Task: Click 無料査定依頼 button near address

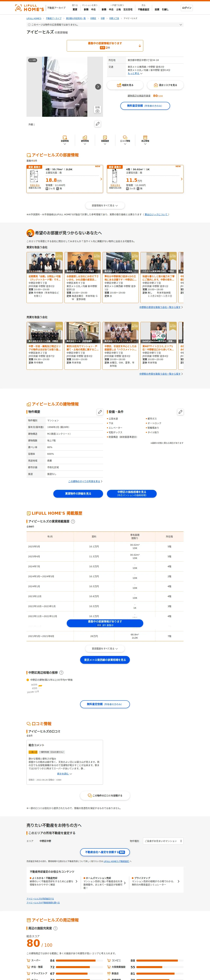Action: pos(145,106)
